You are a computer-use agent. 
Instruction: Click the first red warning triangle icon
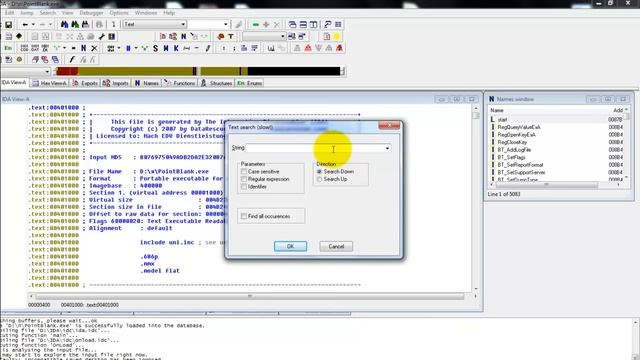tap(308, 48)
